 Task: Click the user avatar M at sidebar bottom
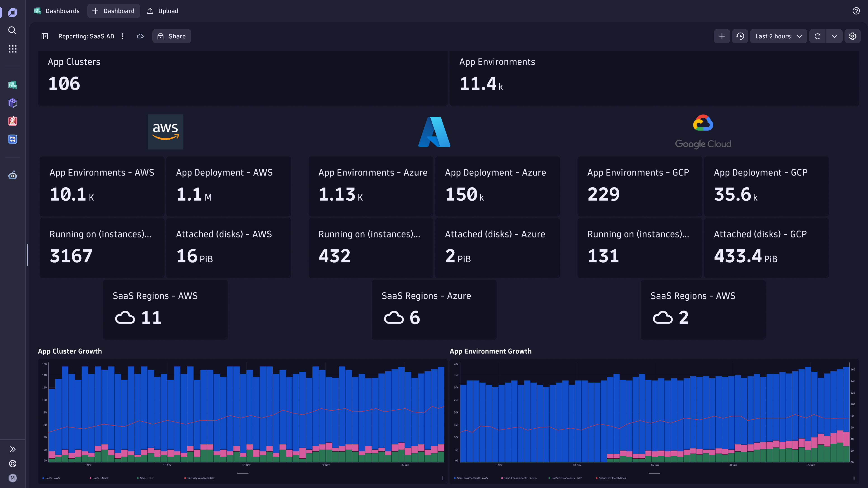12,478
